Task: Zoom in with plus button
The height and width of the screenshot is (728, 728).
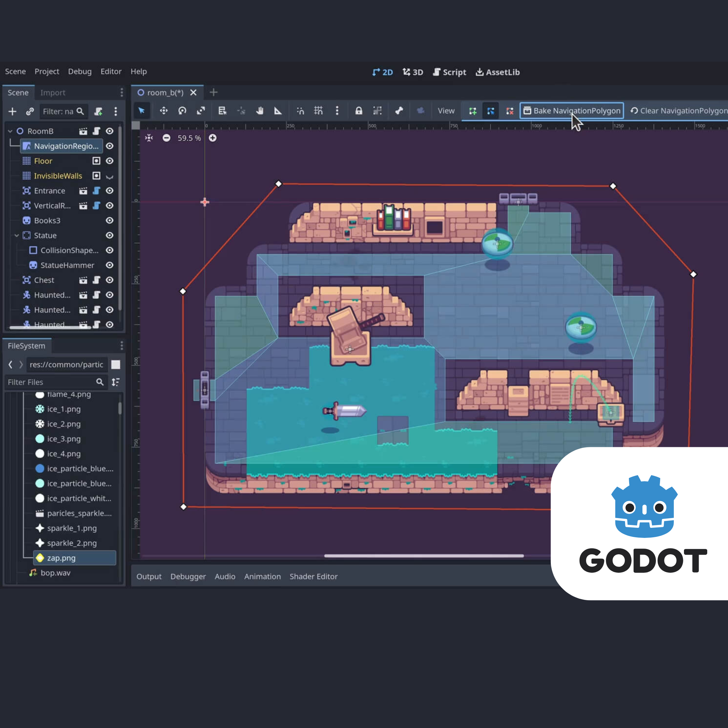Action: (x=212, y=138)
